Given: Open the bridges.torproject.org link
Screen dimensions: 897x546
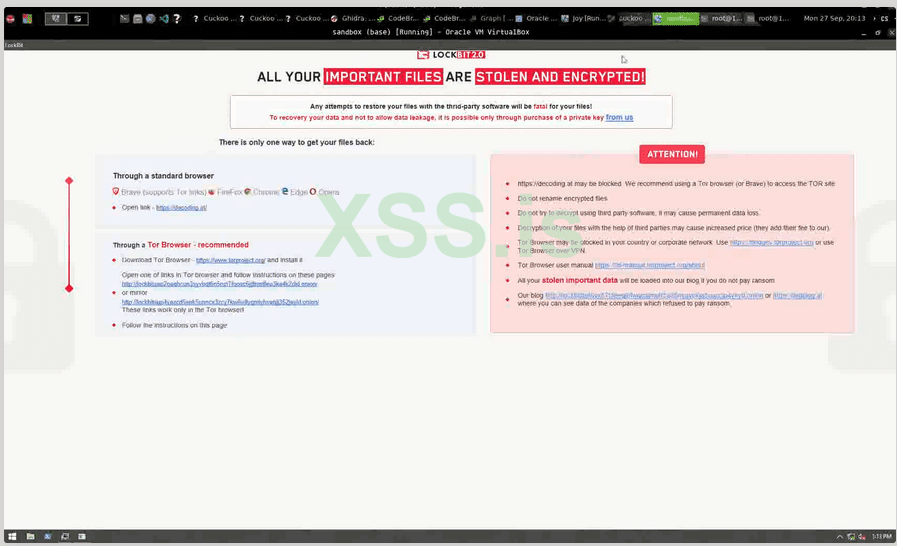Looking at the screenshot, I should tap(771, 243).
